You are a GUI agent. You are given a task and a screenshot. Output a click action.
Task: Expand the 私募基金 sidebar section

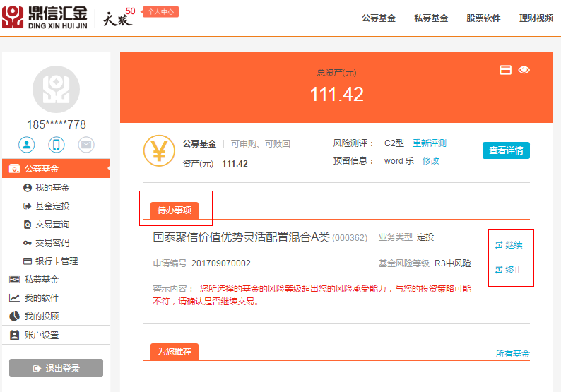[x=41, y=280]
